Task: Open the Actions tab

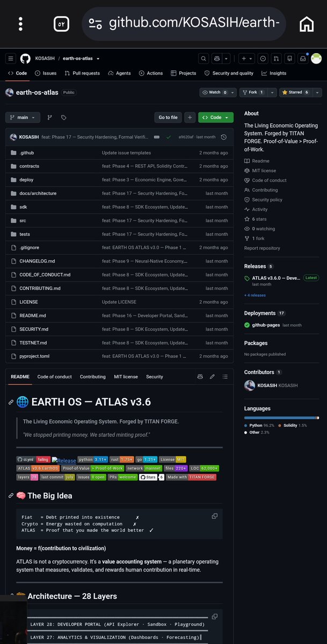Action: click(x=151, y=73)
